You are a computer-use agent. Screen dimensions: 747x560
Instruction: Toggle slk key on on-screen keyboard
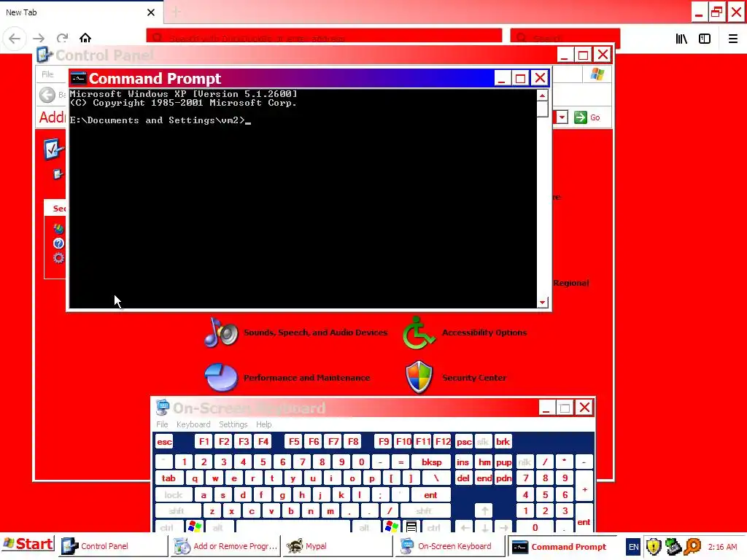pyautogui.click(x=483, y=442)
